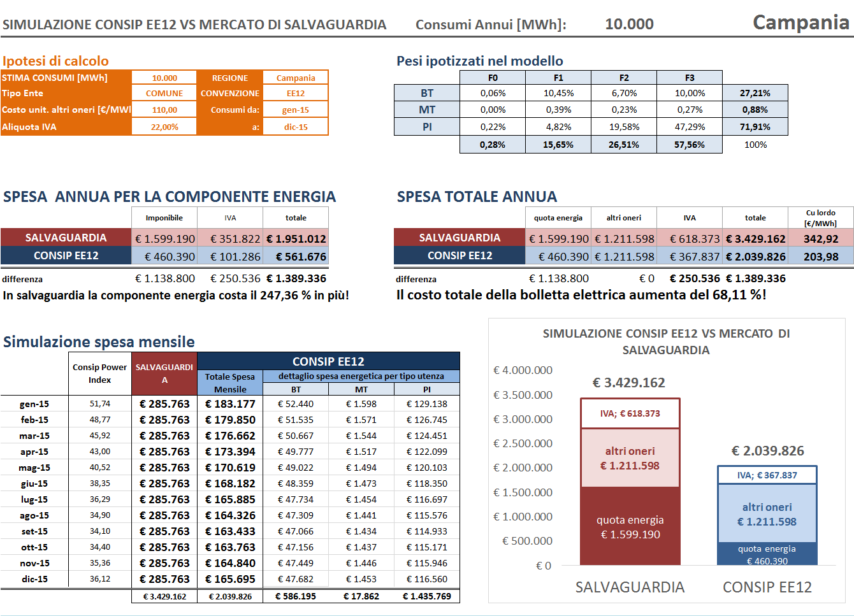Click CONSIP EE12 energy total € 561.676
Image resolution: width=854 pixels, height=616 pixels.
click(x=296, y=256)
